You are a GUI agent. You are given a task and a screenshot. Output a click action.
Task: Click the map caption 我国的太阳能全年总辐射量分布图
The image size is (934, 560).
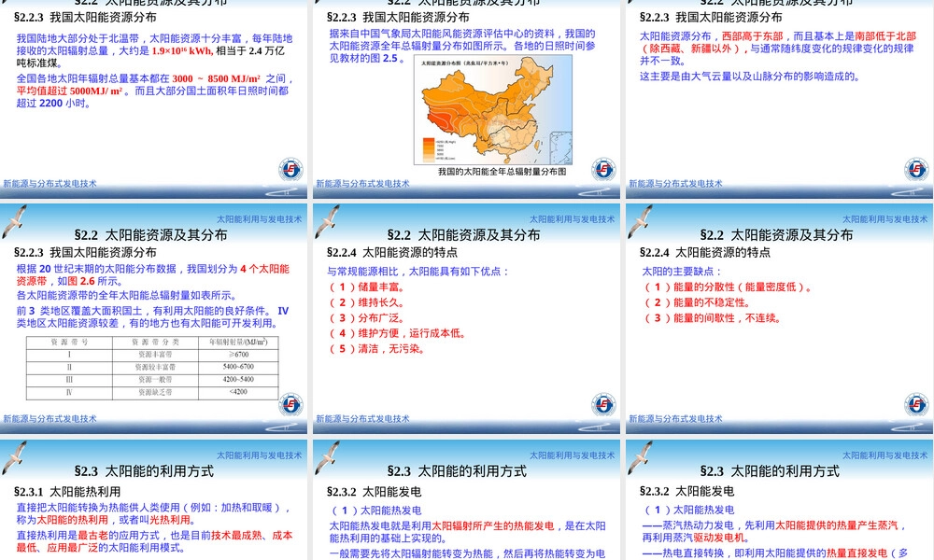[502, 172]
